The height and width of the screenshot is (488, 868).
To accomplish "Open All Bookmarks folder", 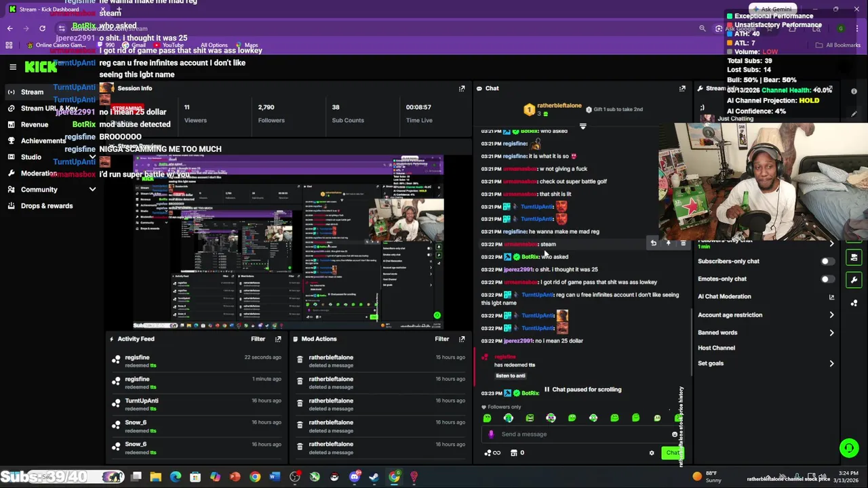I will (838, 45).
